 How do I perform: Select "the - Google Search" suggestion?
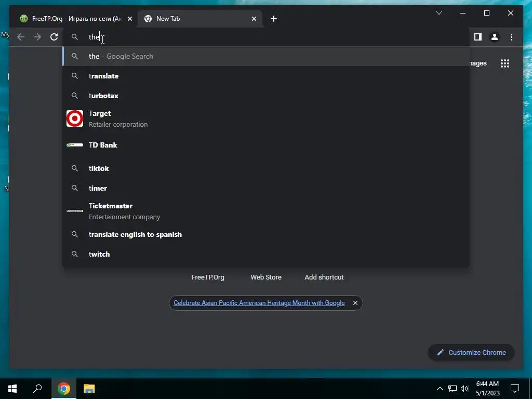(x=267, y=56)
